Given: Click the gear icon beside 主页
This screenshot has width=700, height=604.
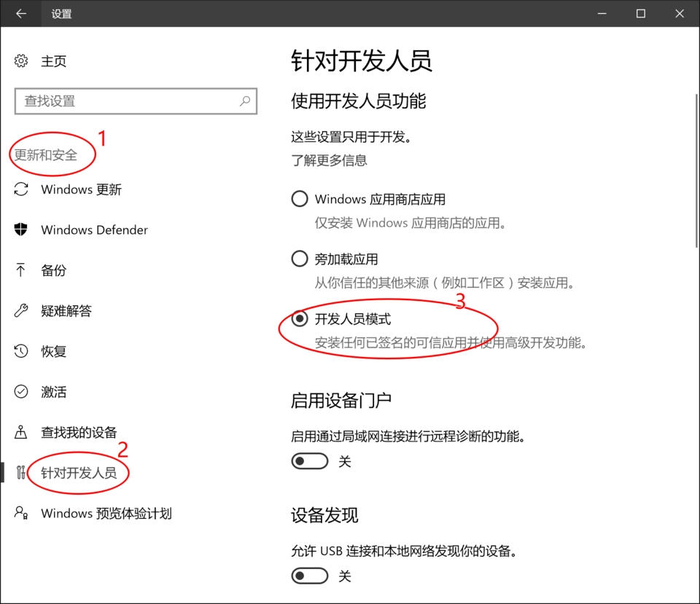Looking at the screenshot, I should [21, 60].
